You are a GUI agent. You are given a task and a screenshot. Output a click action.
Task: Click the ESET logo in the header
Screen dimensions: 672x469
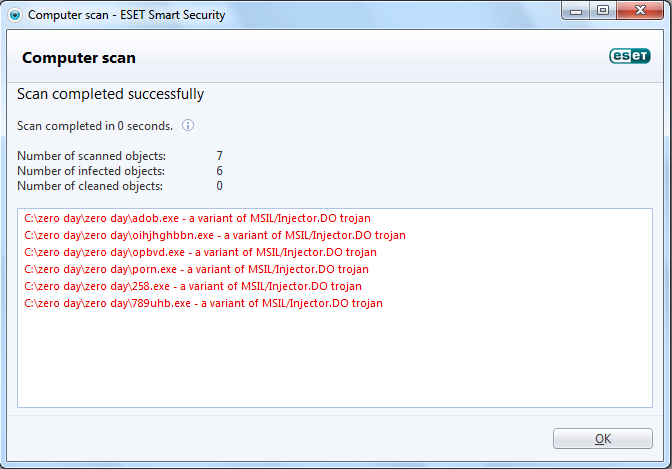[x=630, y=57]
